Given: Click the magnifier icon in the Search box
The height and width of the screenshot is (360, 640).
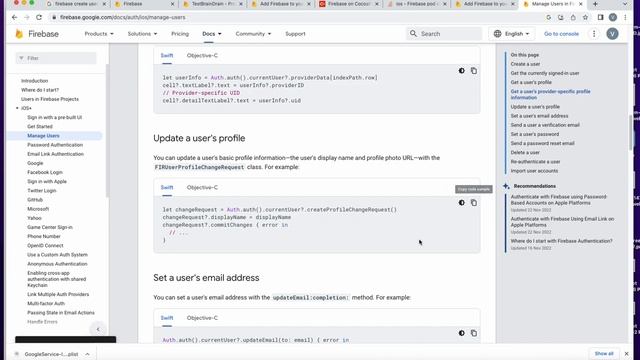Looking at the screenshot, I should [413, 33].
